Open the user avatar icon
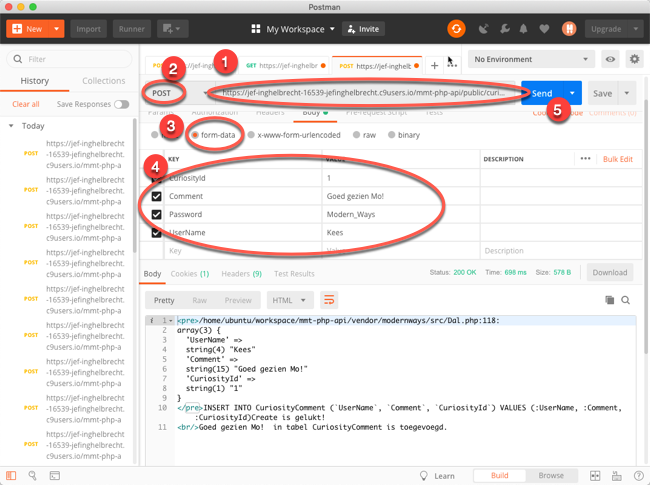Screen dimensions: 650x485 pos(569,29)
